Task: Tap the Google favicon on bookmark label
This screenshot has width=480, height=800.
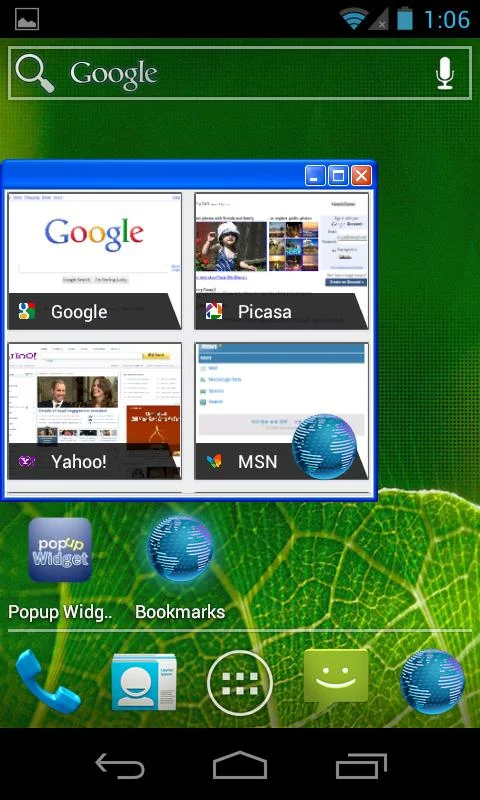Action: click(x=27, y=311)
